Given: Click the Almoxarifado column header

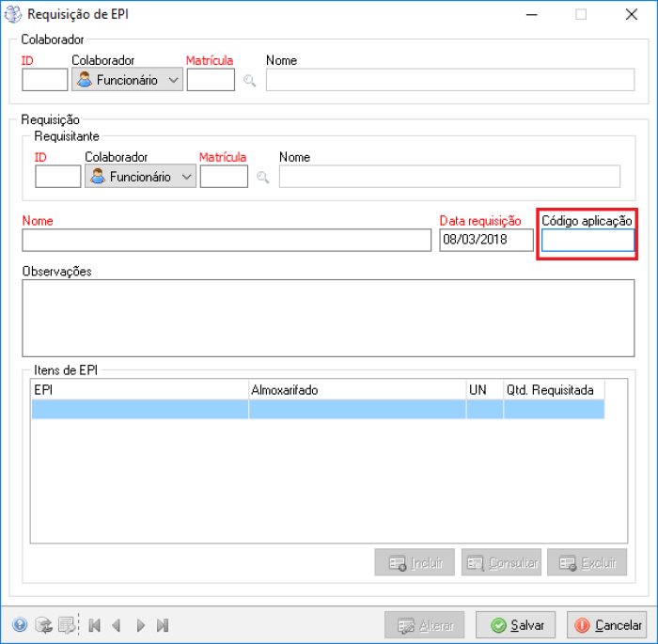Looking at the screenshot, I should [356, 389].
